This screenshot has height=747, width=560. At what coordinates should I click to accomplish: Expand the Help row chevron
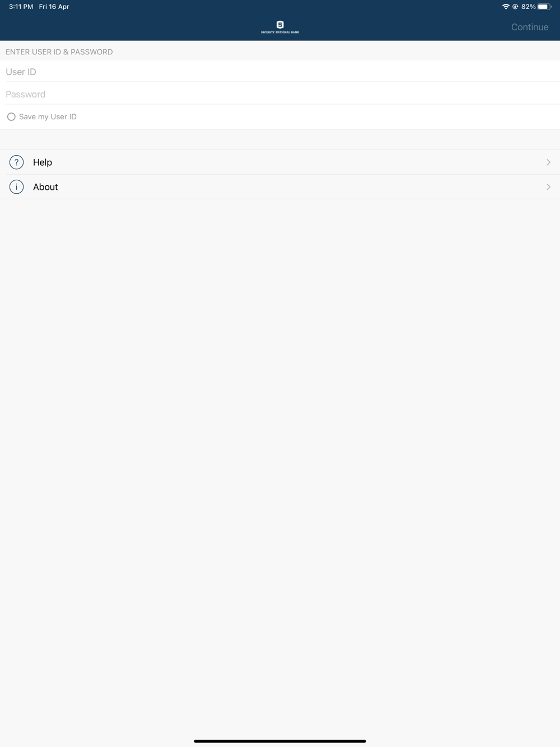pyautogui.click(x=548, y=162)
